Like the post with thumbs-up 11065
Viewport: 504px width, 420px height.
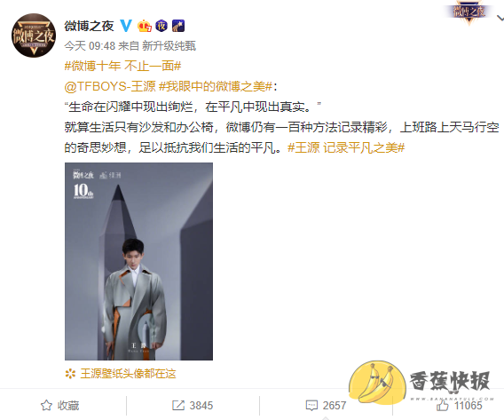pos(443,405)
